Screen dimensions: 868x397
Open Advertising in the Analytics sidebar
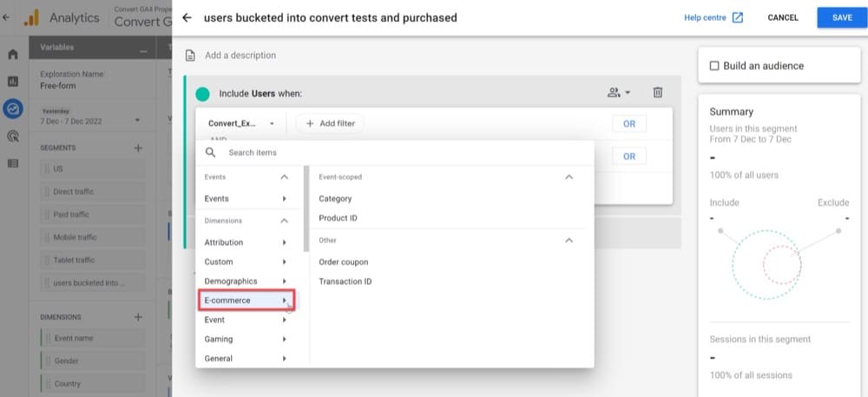pos(13,136)
